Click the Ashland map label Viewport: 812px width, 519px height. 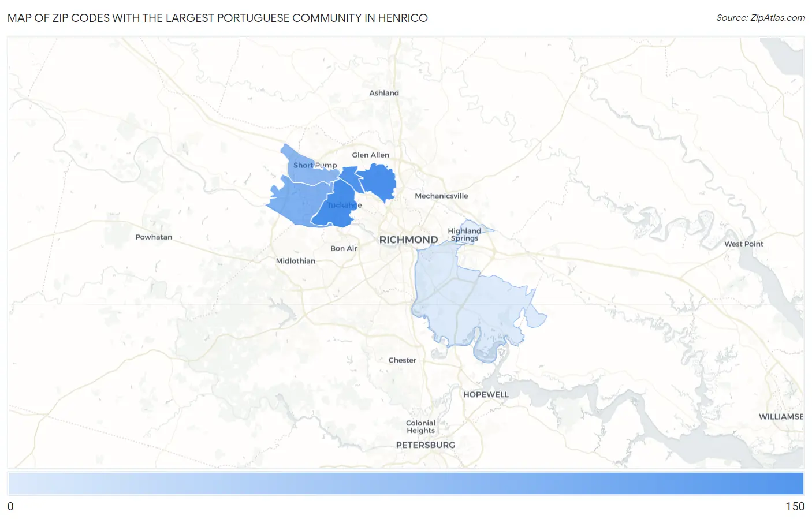384,93
